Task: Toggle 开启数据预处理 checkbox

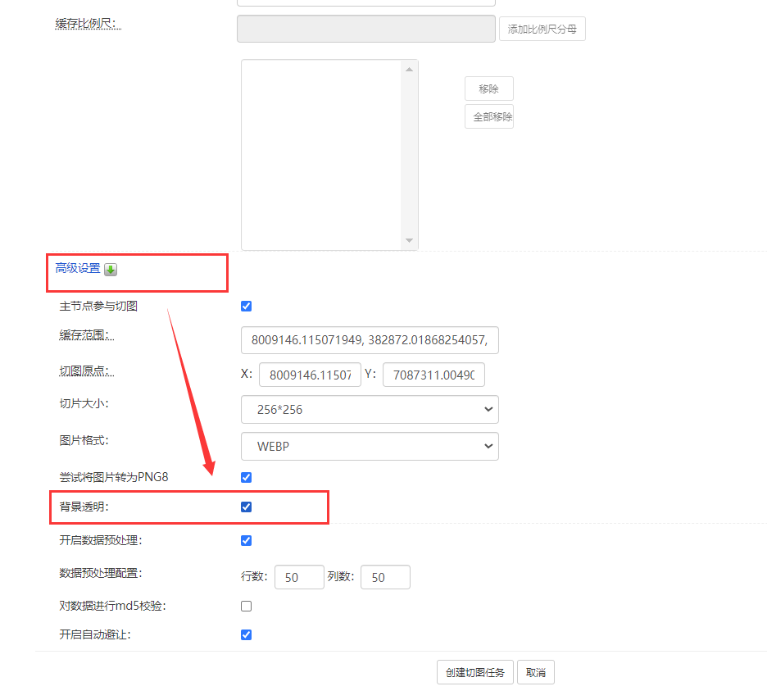Action: pyautogui.click(x=246, y=540)
